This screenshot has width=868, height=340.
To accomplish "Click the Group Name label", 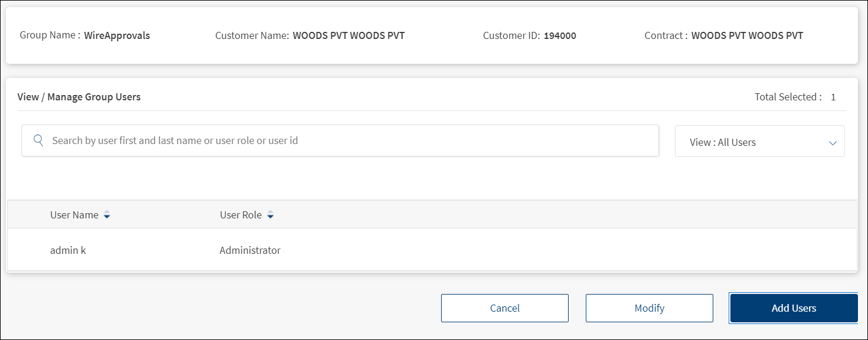I will [50, 35].
